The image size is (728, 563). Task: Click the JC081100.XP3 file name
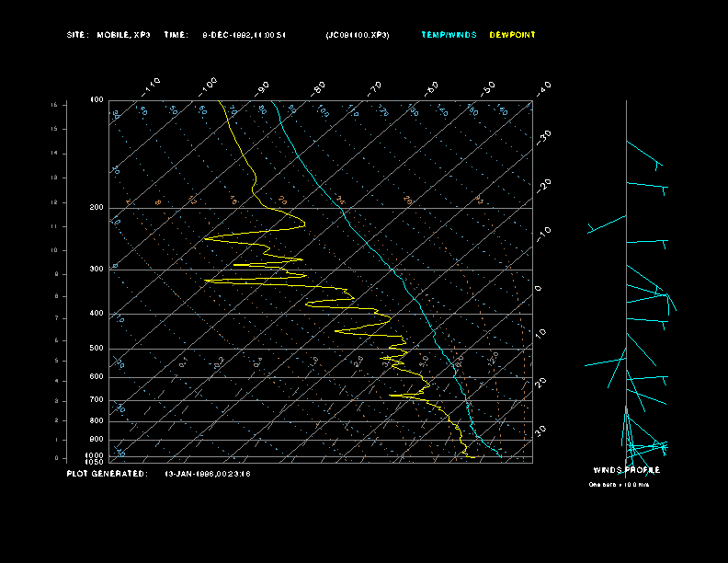357,35
